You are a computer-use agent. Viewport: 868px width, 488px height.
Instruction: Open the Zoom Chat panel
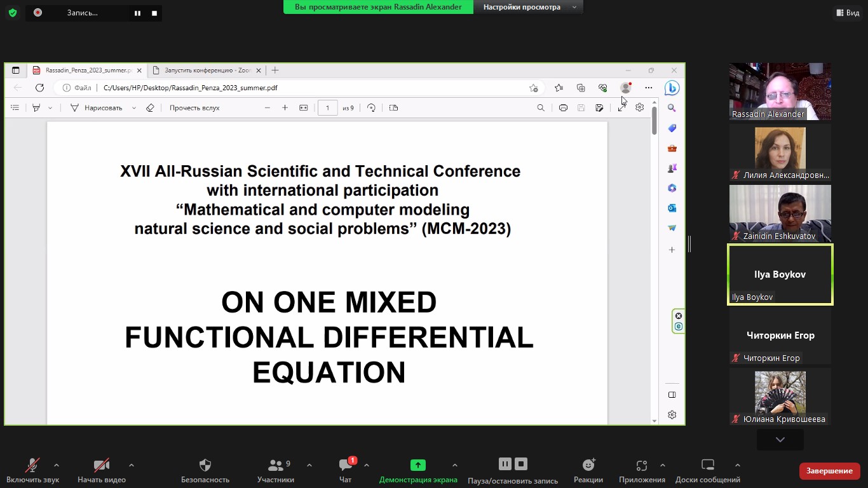pyautogui.click(x=345, y=466)
